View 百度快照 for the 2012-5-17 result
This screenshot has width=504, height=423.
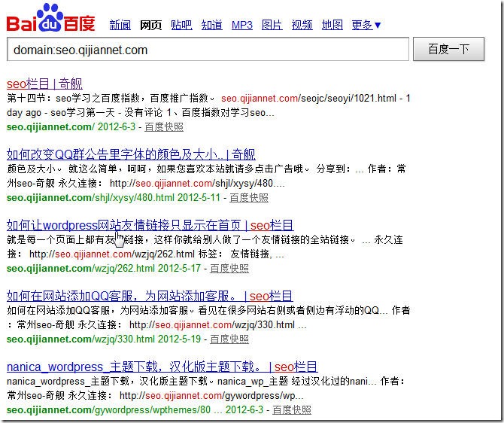click(229, 268)
